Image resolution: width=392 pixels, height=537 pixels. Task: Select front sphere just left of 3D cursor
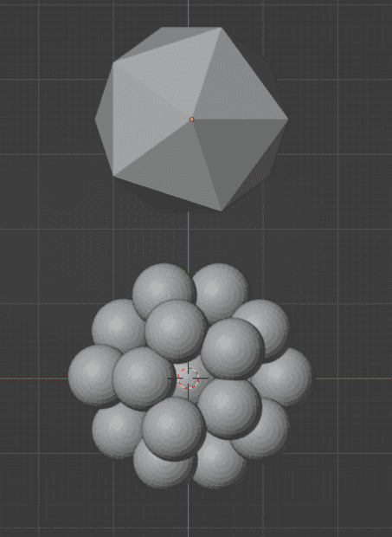click(x=142, y=378)
